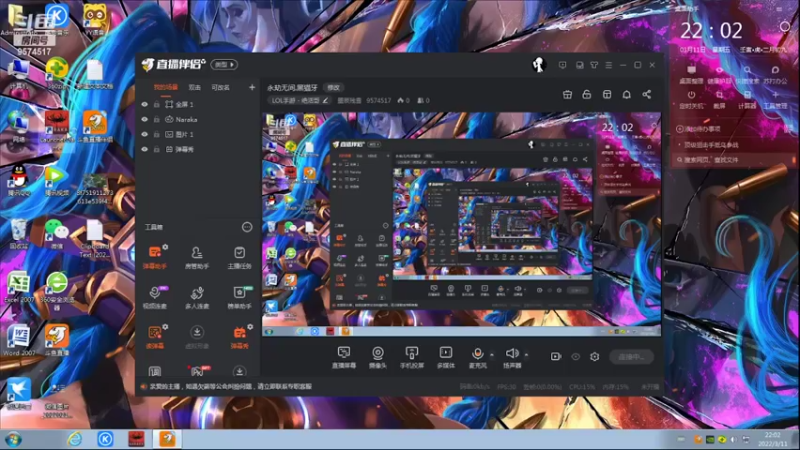Open settings gear on 弹幕秀 tool
Viewport: 800px width, 450px height.
(250, 327)
